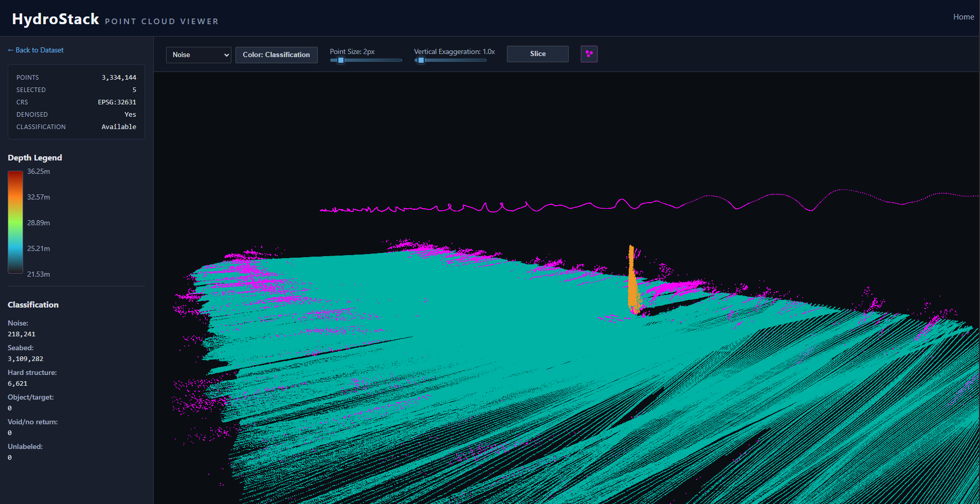Image resolution: width=980 pixels, height=504 pixels.
Task: Select a class from the Noise filter selector
Action: click(198, 55)
